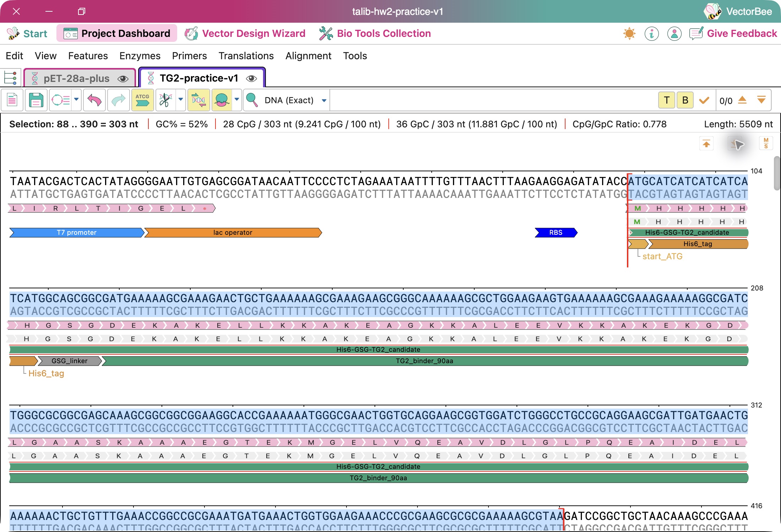Switch to the pET-28a-plus tab

pyautogui.click(x=80, y=78)
